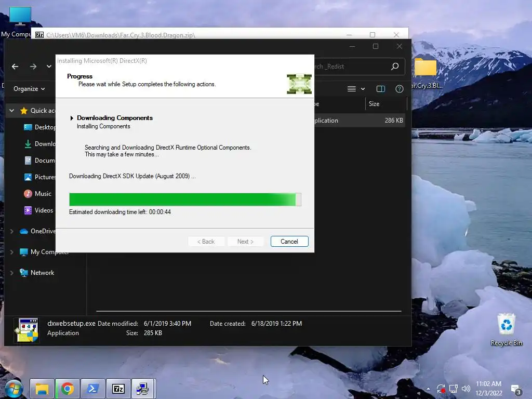This screenshot has width=532, height=399.
Task: Open Music in navigation pane
Action: coord(37,194)
